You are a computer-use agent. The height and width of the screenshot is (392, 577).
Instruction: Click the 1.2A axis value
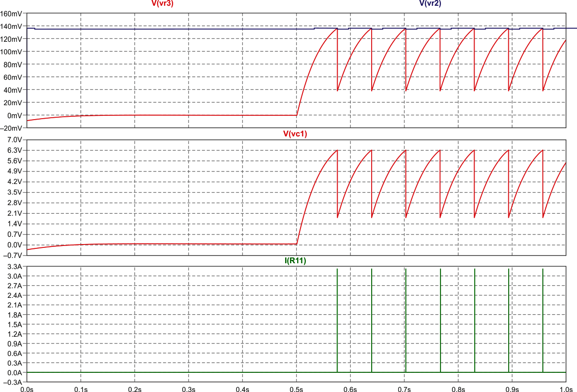point(16,334)
